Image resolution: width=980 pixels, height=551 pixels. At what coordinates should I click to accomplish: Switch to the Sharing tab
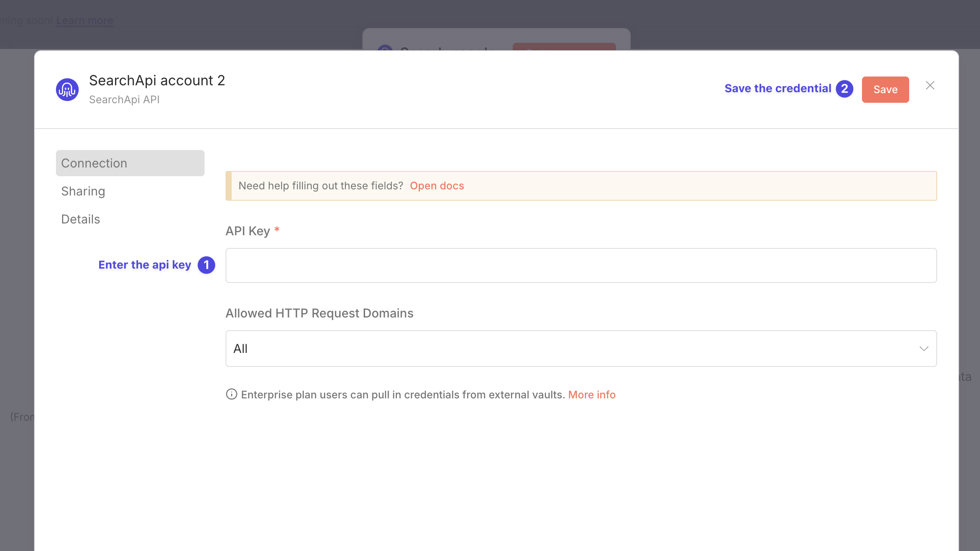(x=83, y=191)
